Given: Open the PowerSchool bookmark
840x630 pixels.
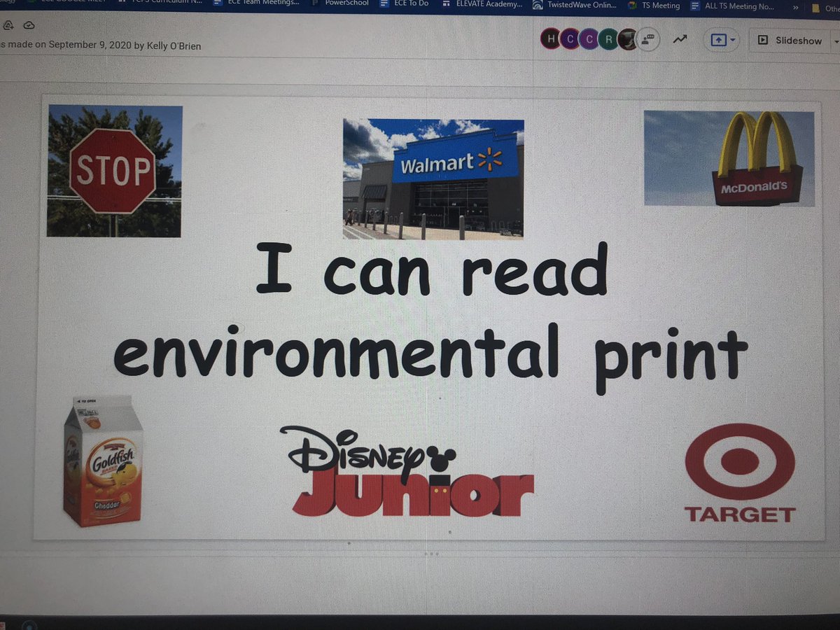Looking at the screenshot, I should point(340,3).
